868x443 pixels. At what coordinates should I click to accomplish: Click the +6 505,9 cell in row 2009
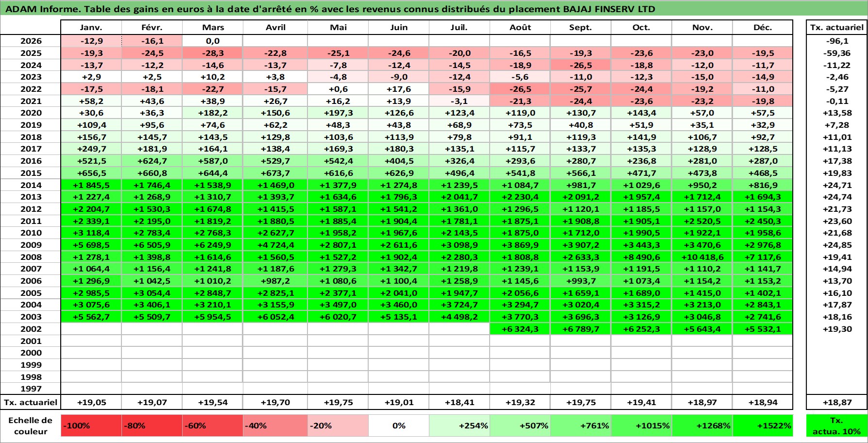coord(152,245)
